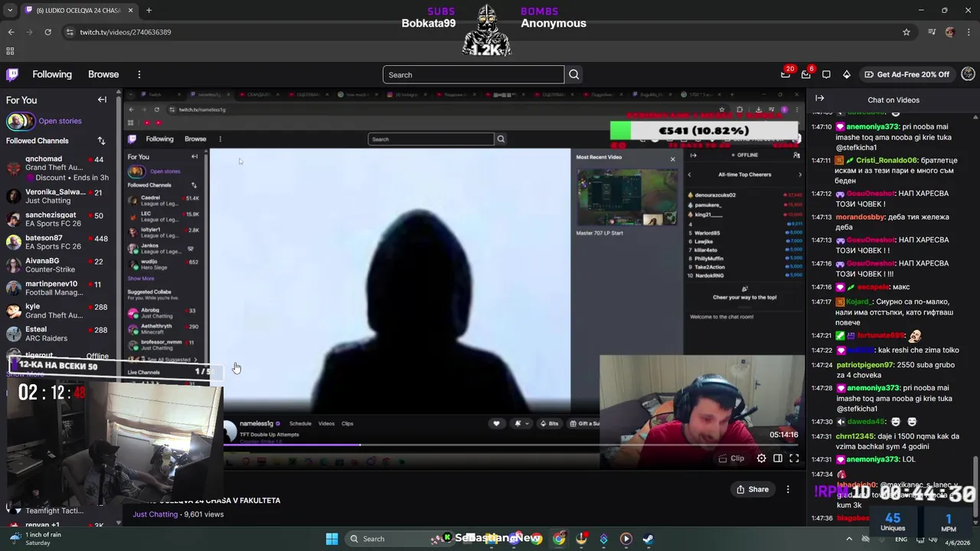The image size is (980, 551).
Task: Open the Bits diamond icon in header
Action: pyautogui.click(x=846, y=74)
